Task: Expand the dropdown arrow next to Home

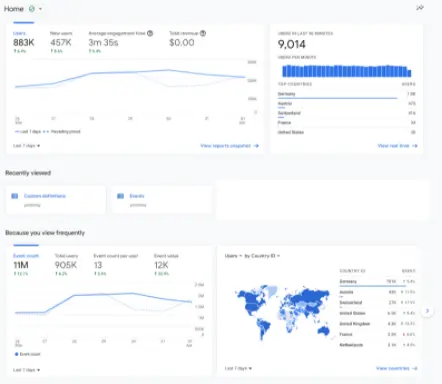Action: coord(40,9)
